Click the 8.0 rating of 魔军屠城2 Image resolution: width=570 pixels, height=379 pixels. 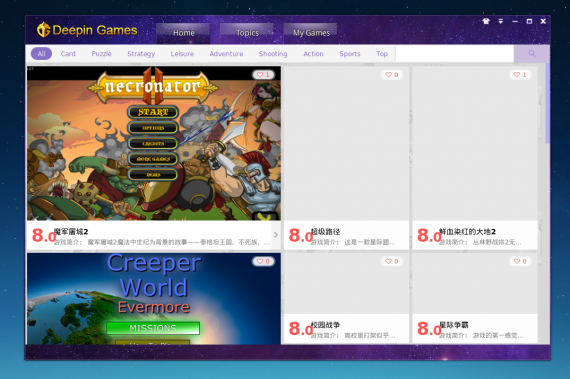tap(44, 235)
